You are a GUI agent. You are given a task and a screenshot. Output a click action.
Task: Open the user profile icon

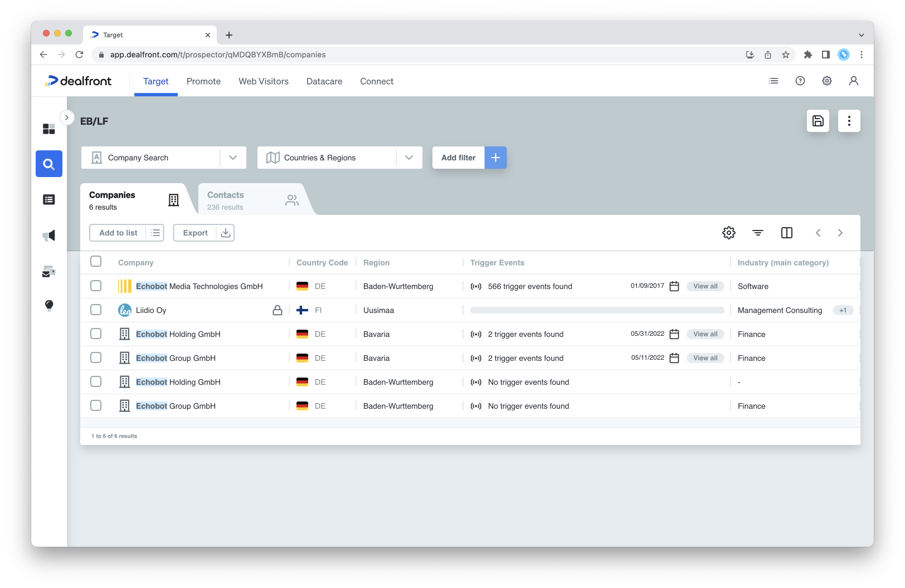[854, 81]
